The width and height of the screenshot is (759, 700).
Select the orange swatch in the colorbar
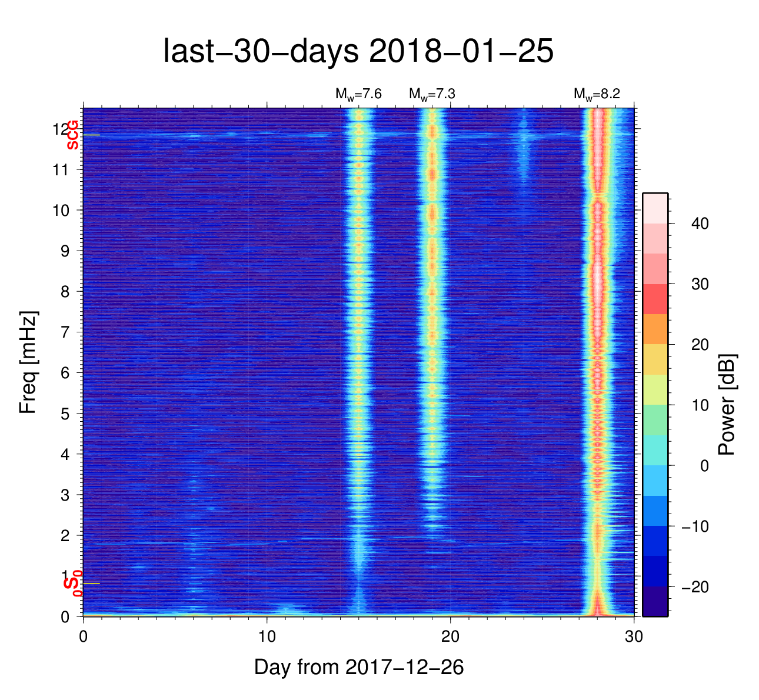655,329
